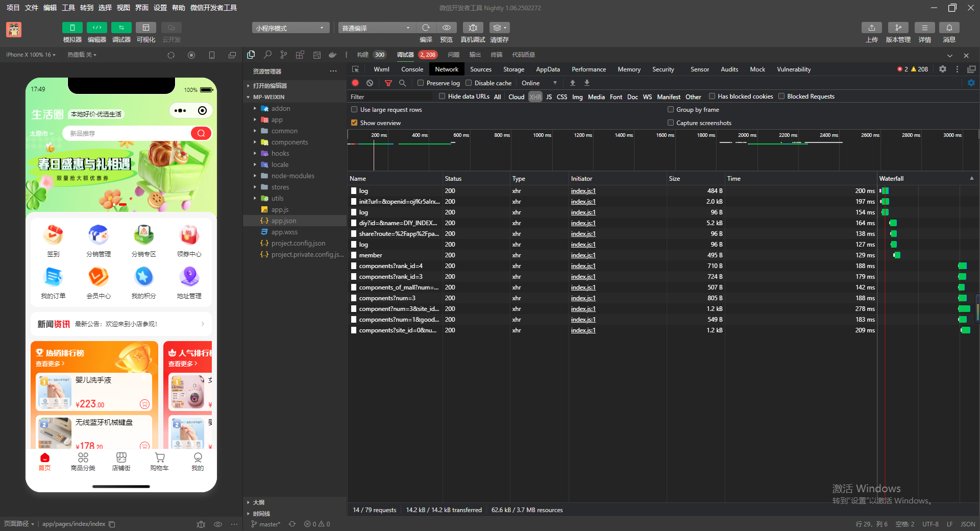The height and width of the screenshot is (531, 980).
Task: Click the index.js:1 initiator link for member
Action: pos(583,255)
